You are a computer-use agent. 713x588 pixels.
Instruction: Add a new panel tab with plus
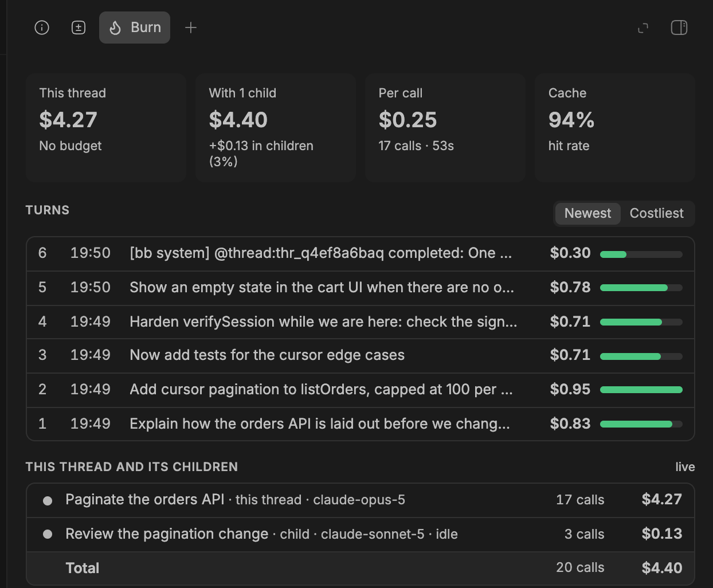(x=191, y=28)
